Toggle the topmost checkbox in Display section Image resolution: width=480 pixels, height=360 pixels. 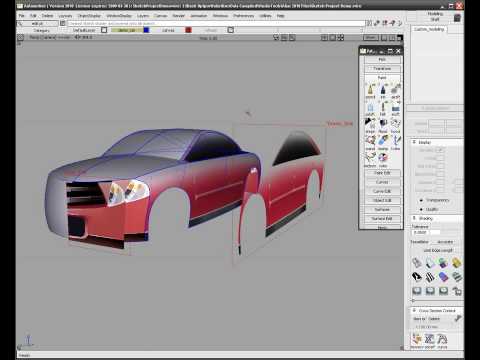click(441, 150)
